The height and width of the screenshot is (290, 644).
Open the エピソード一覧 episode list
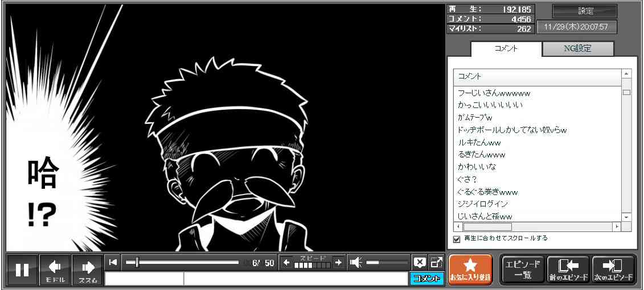(x=522, y=270)
